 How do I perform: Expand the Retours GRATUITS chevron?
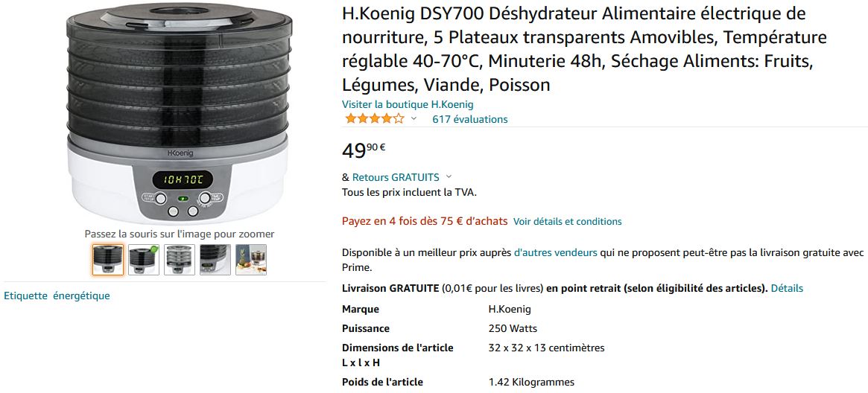coord(449,177)
